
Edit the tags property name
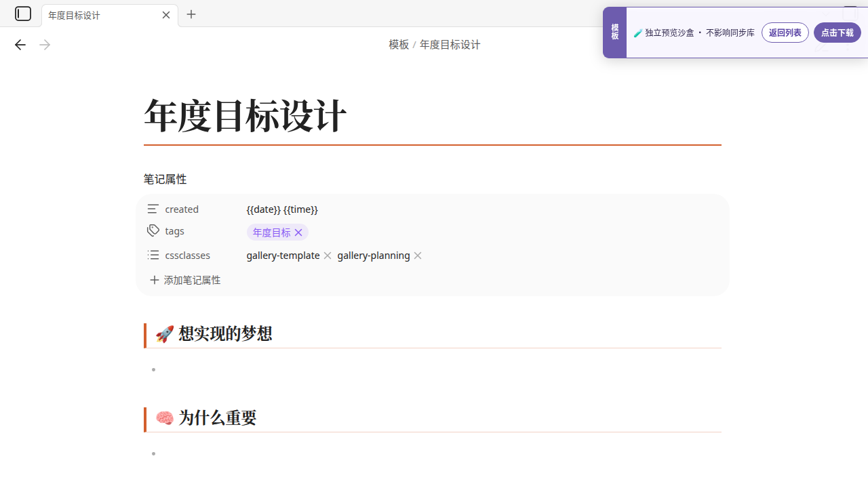click(174, 231)
